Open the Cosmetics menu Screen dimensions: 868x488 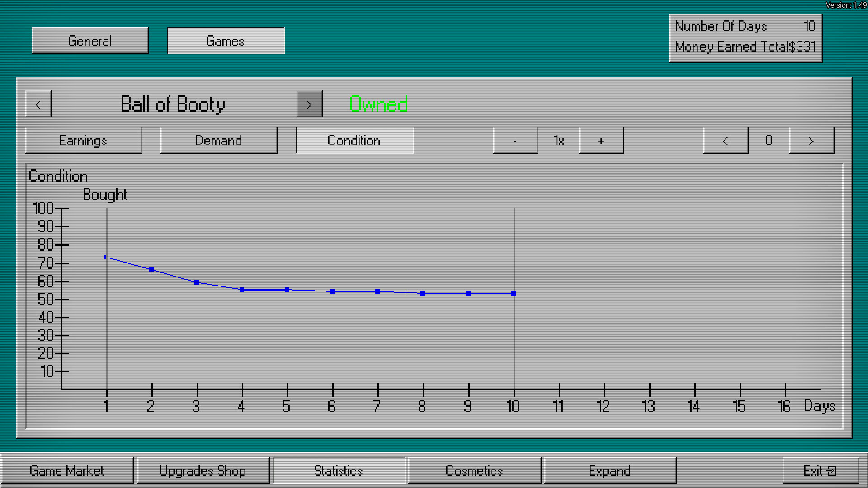coord(474,470)
